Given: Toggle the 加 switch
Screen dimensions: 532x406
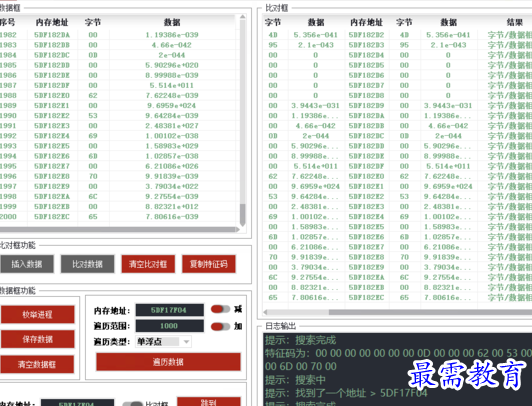Looking at the screenshot, I should pyautogui.click(x=220, y=326).
